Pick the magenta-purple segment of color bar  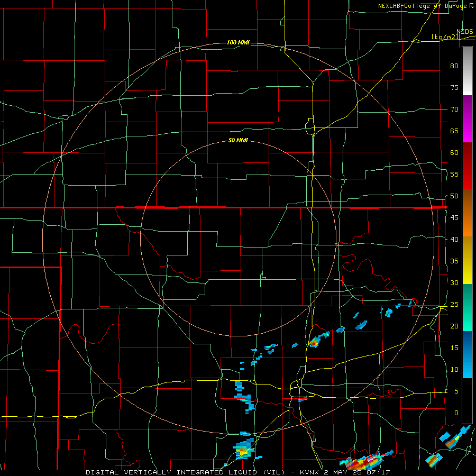tap(467, 118)
